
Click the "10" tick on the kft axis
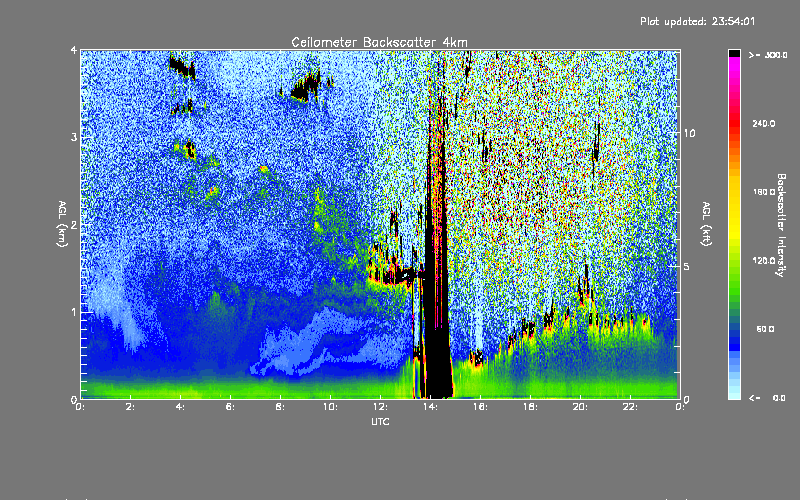(689, 133)
